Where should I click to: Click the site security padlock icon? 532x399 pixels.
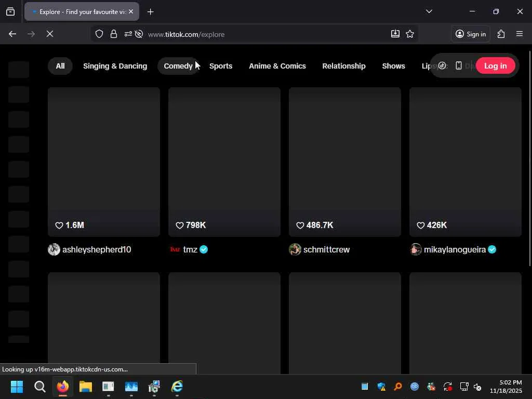point(114,34)
